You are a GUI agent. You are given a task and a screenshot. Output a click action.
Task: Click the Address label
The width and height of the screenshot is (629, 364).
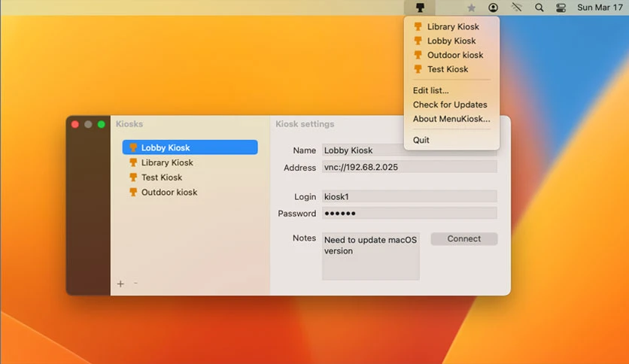point(299,168)
